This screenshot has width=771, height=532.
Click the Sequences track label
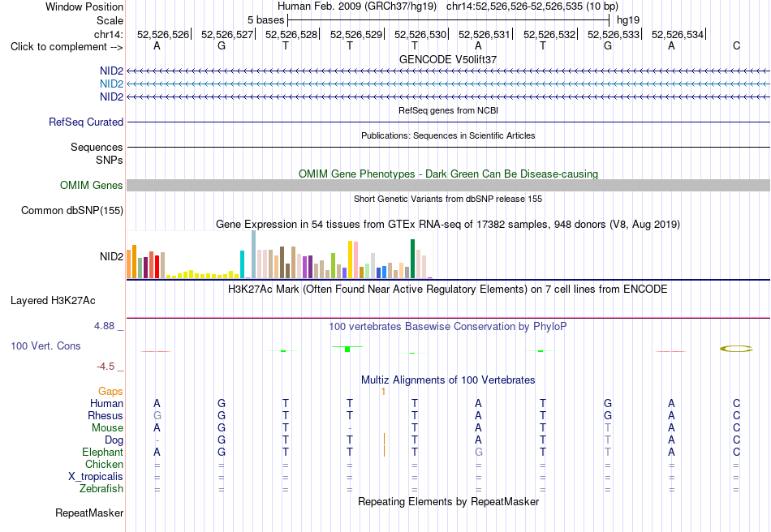click(x=97, y=148)
